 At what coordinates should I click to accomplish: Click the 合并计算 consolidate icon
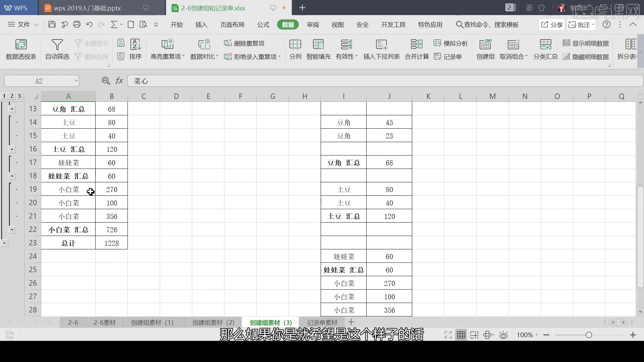416,49
